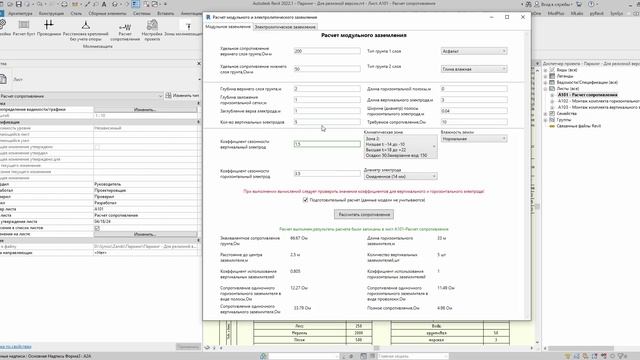Click the user sign-in icon in title bar
Viewport: 640px width, 360px height.
point(537,4)
